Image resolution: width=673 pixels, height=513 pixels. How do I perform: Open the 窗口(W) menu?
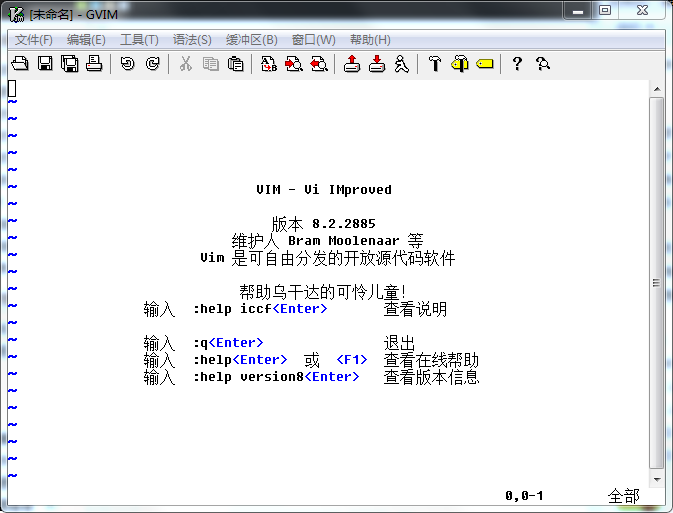[x=313, y=40]
